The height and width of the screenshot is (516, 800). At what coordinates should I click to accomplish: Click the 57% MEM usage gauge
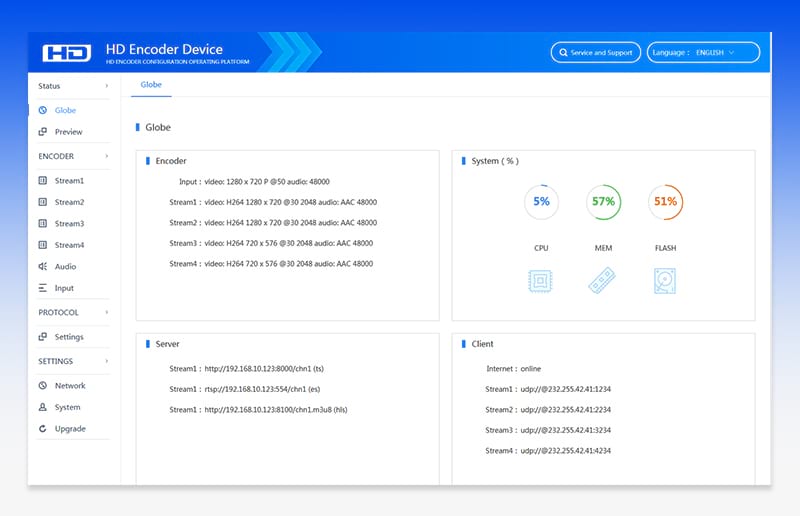point(603,201)
